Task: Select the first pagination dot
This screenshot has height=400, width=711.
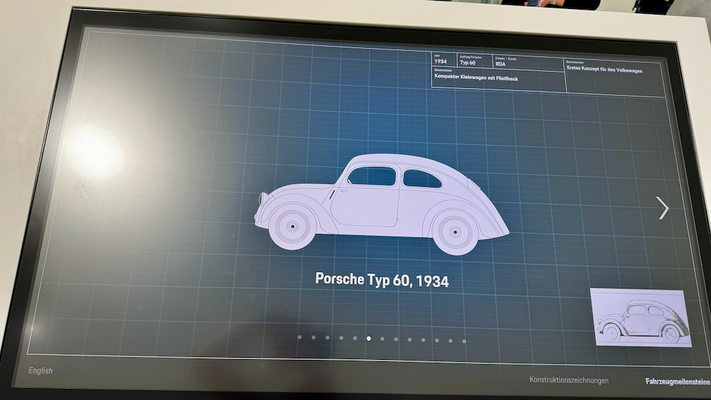Action: point(299,337)
